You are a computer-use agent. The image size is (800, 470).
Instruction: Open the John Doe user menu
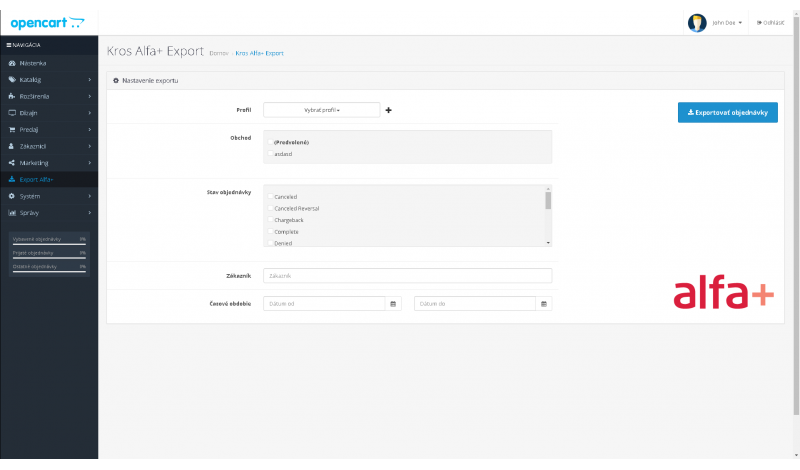click(727, 22)
